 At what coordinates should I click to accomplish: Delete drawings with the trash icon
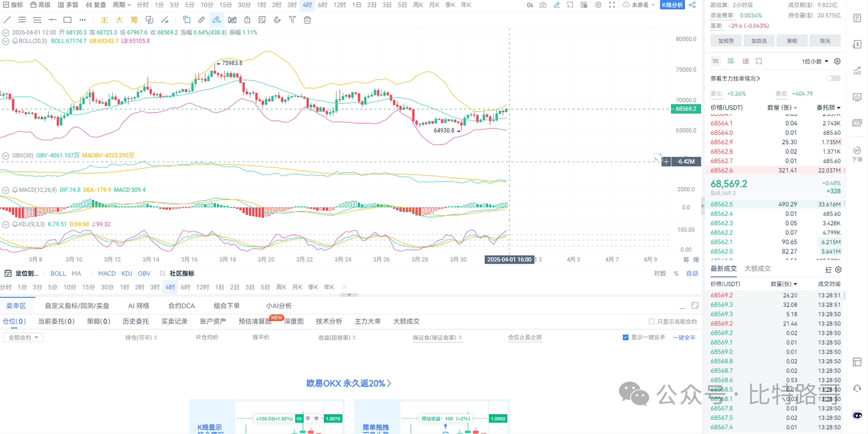point(308,20)
